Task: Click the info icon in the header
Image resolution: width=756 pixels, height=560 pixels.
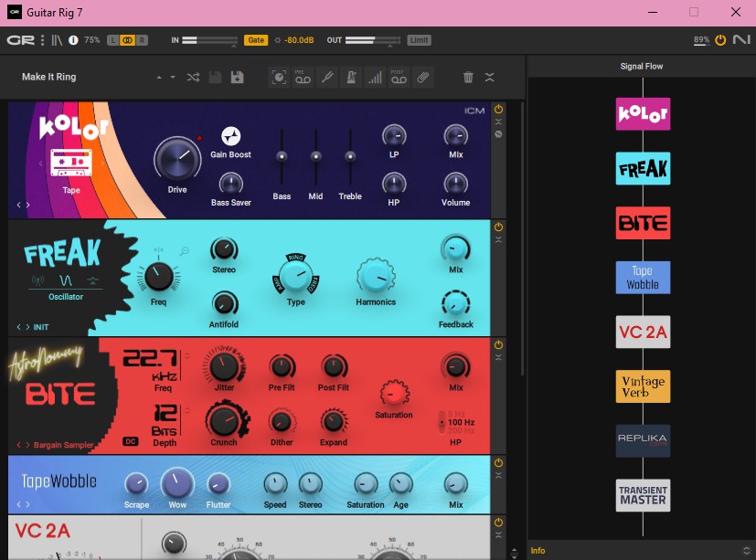Action: (73, 40)
